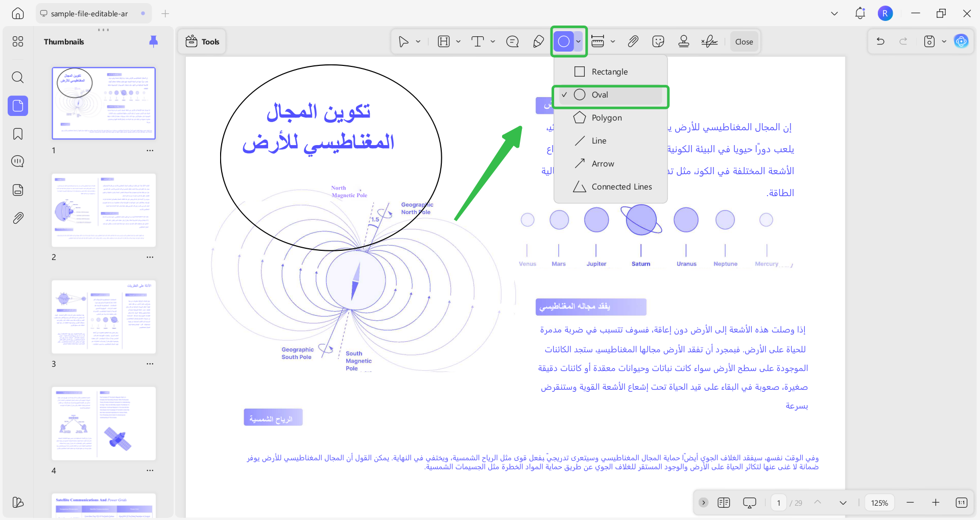The width and height of the screenshot is (980, 520).
Task: Zoom in with the plus button
Action: [936, 503]
